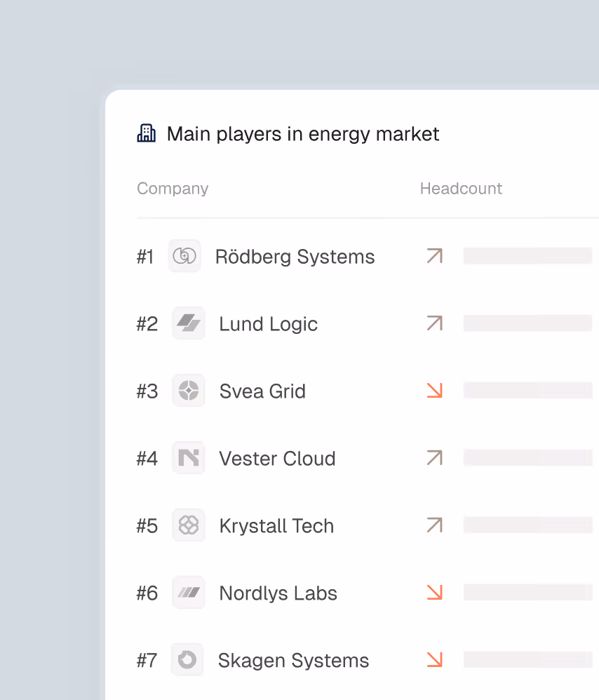Select the Company column header

pyautogui.click(x=173, y=189)
